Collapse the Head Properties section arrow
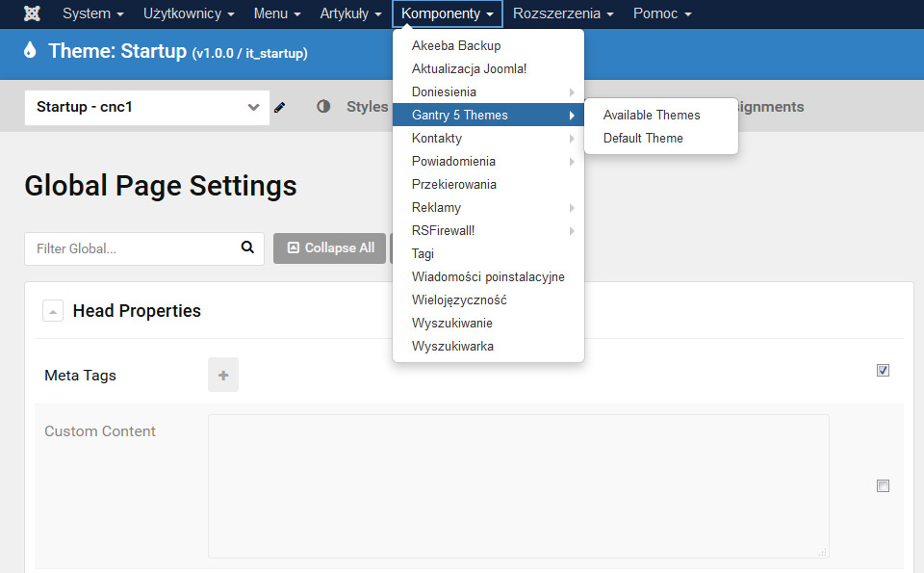This screenshot has height=573, width=924. 53,311
